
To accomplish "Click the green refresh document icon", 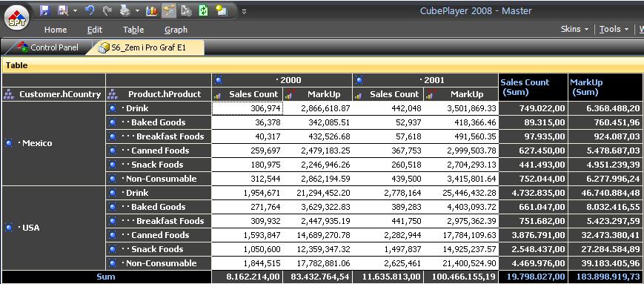I will [203, 10].
